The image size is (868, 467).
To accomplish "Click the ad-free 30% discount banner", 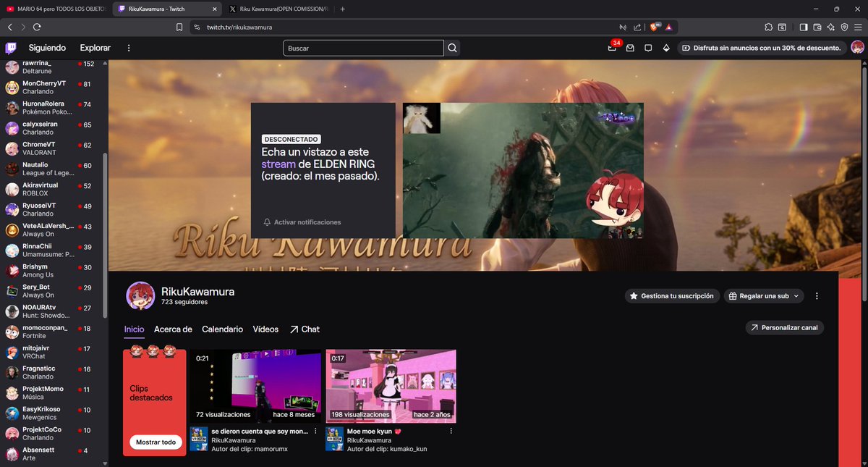I will 762,48.
